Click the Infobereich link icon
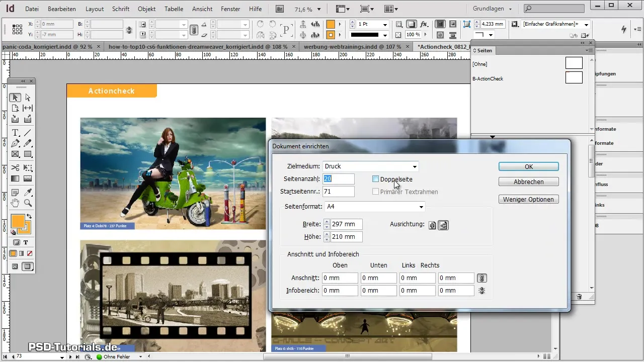 pyautogui.click(x=482, y=291)
